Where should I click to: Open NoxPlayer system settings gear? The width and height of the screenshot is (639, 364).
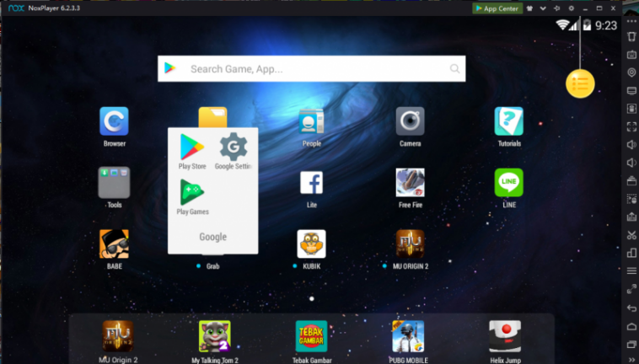click(x=571, y=8)
